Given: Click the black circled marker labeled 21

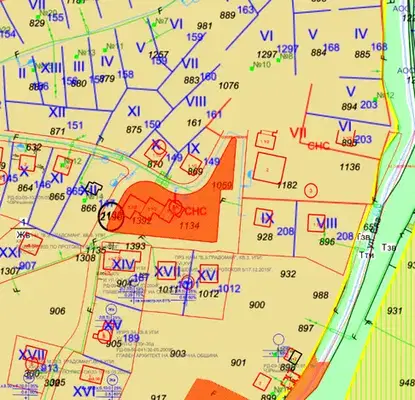Looking at the screenshot, I should (x=111, y=216).
